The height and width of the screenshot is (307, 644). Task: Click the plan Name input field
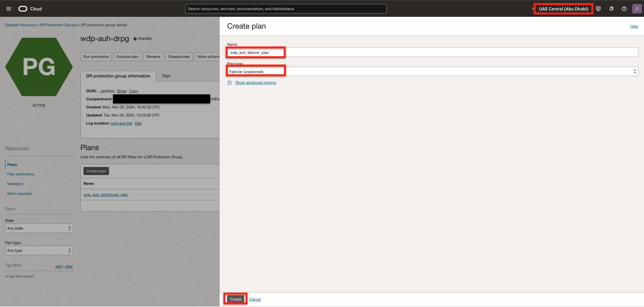click(x=432, y=52)
